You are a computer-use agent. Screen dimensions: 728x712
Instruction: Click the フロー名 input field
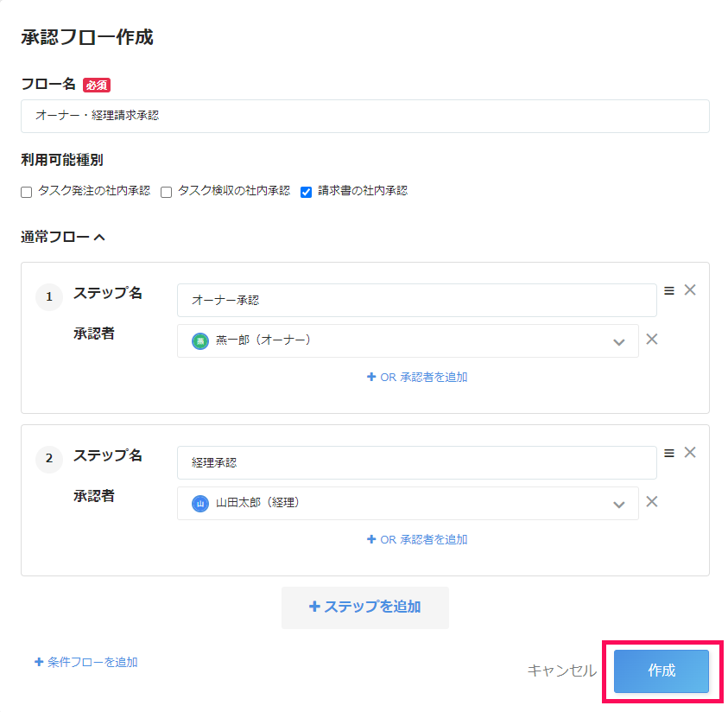coord(365,116)
